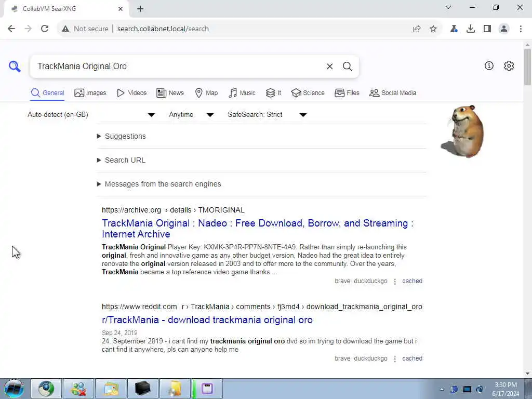Open new browser tab
The height and width of the screenshot is (399, 532).
[x=140, y=9]
